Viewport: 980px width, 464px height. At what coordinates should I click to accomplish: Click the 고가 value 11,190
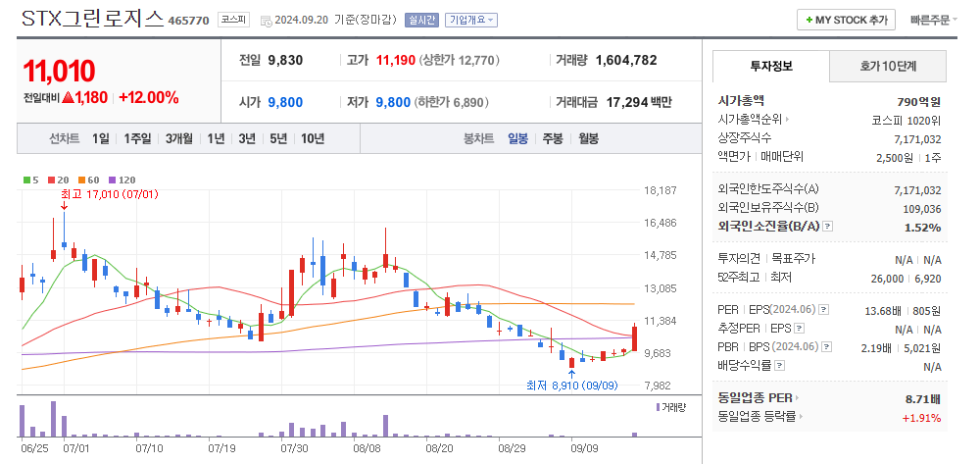click(x=396, y=61)
